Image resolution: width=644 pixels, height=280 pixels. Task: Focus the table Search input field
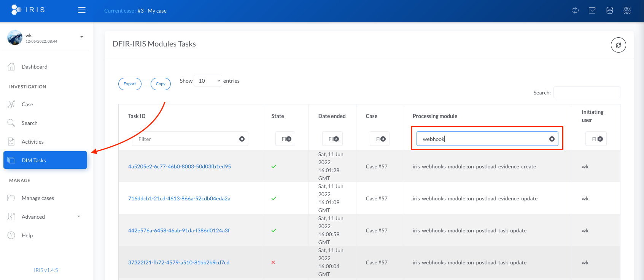(586, 93)
